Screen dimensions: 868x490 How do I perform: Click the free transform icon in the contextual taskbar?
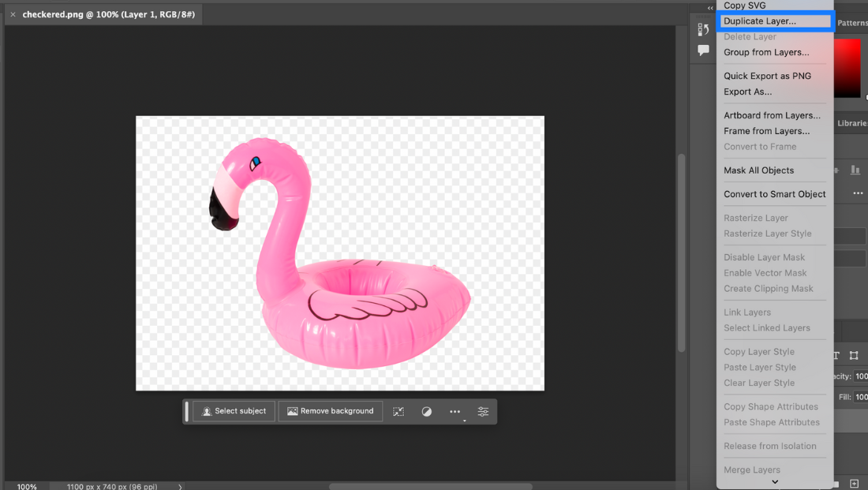(398, 411)
